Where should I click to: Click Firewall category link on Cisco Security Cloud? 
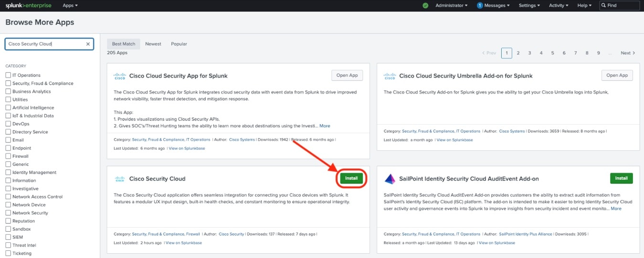point(193,234)
